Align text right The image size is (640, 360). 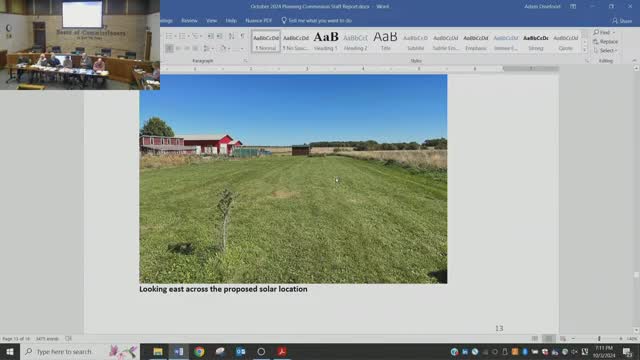(x=187, y=48)
